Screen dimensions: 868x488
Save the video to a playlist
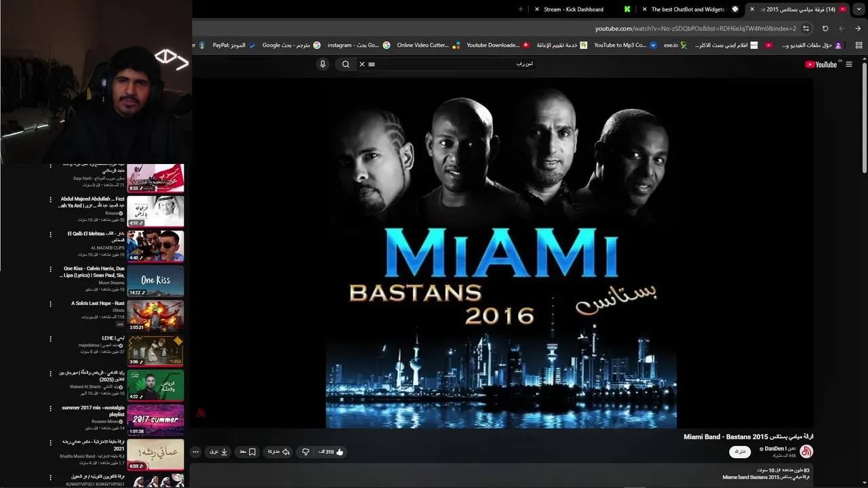coord(248,451)
